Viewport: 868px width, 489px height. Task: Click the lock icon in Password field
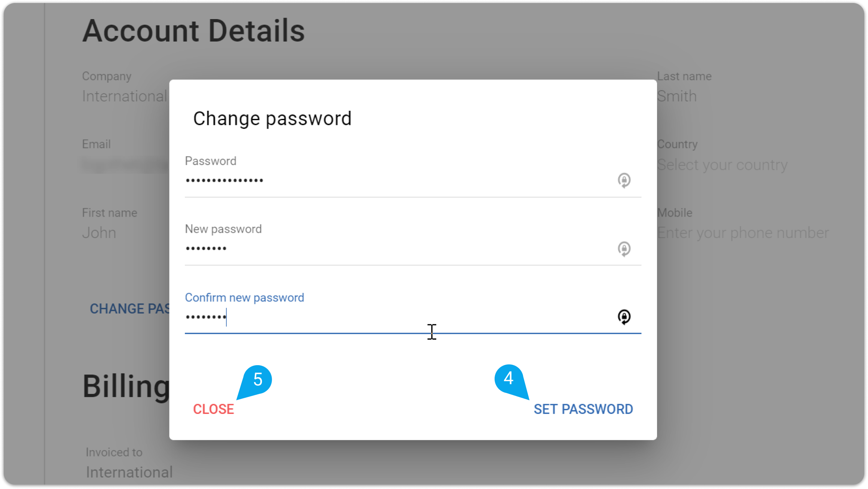coord(624,180)
